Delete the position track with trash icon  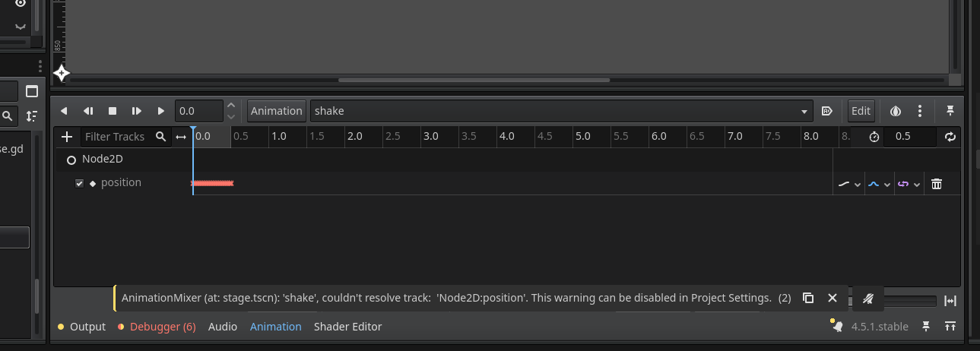pyautogui.click(x=937, y=184)
